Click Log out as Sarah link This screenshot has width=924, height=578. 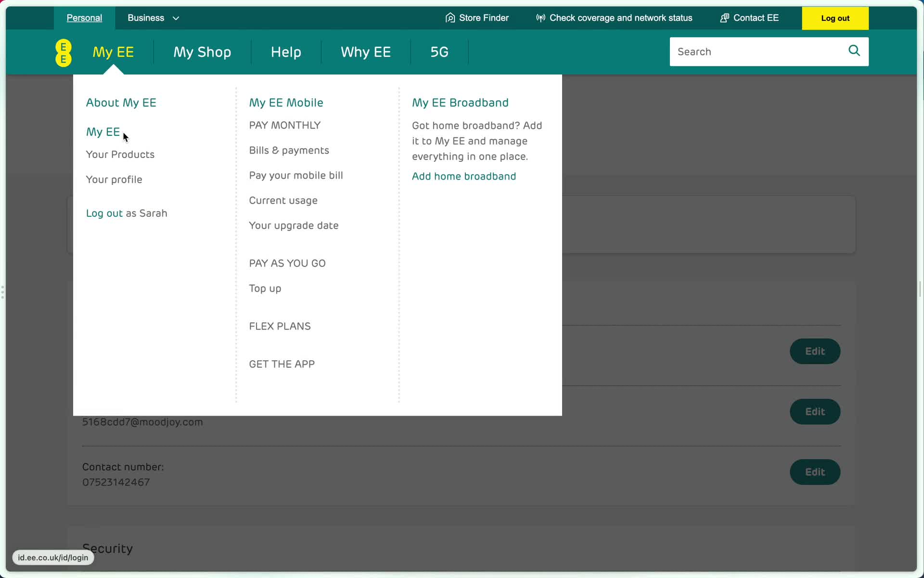127,213
